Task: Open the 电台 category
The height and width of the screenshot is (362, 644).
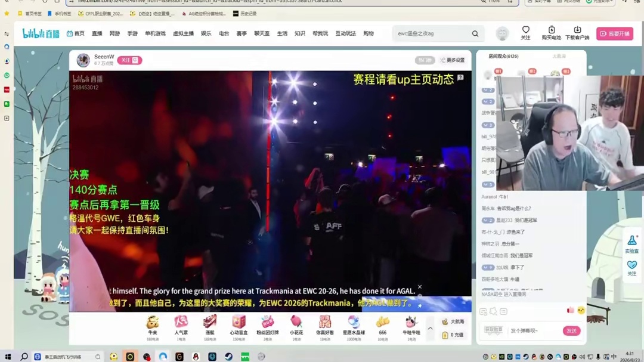Action: click(224, 33)
